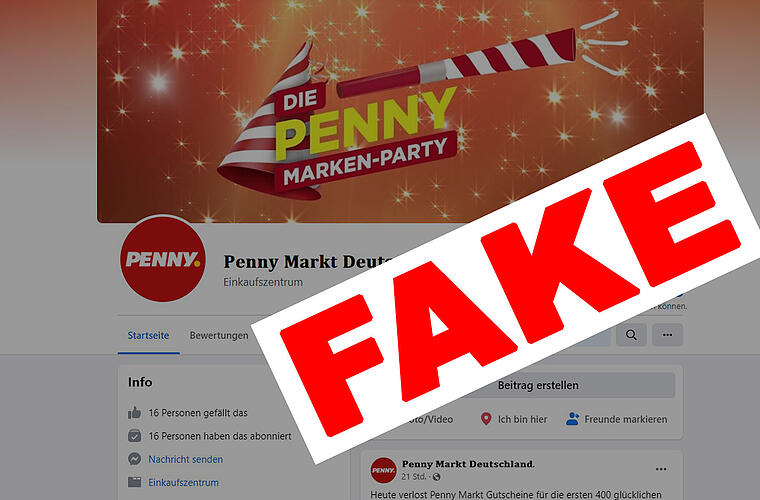Switch to the Startseite tab
760x500 pixels.
[x=148, y=335]
